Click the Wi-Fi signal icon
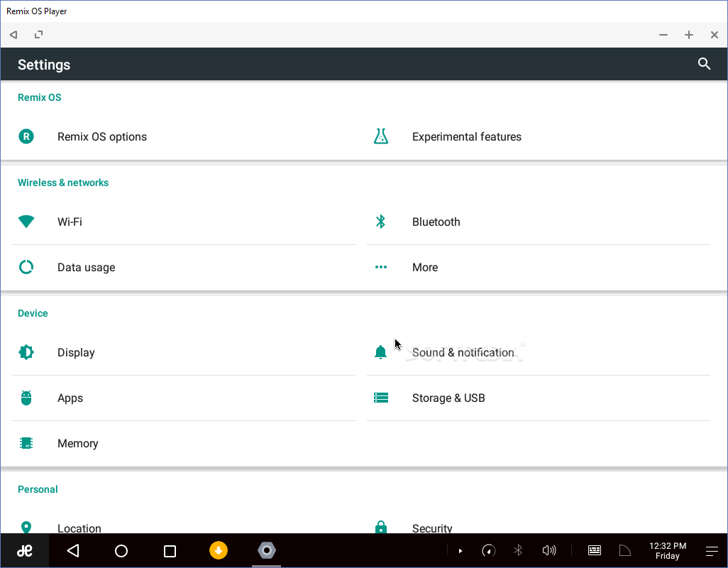The height and width of the screenshot is (568, 728). (26, 222)
